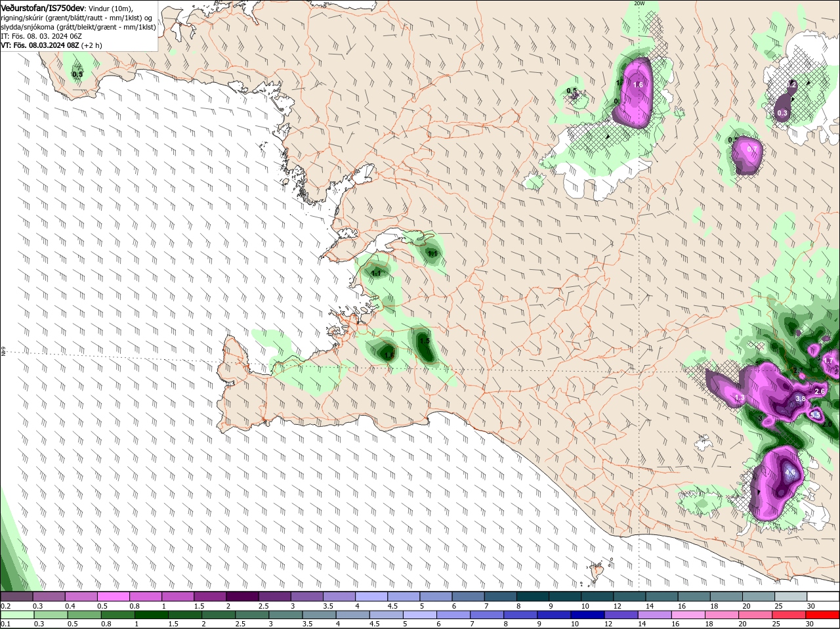The image size is (840, 629).
Task: Click the violet 12 swatch in lower legend row
Action: click(x=621, y=615)
